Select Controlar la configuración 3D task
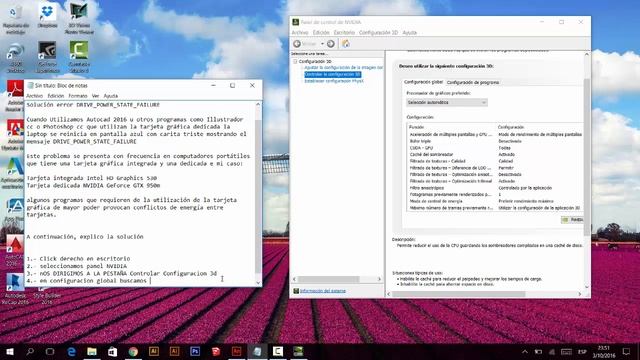Viewport: 640px width, 360px height. point(333,74)
